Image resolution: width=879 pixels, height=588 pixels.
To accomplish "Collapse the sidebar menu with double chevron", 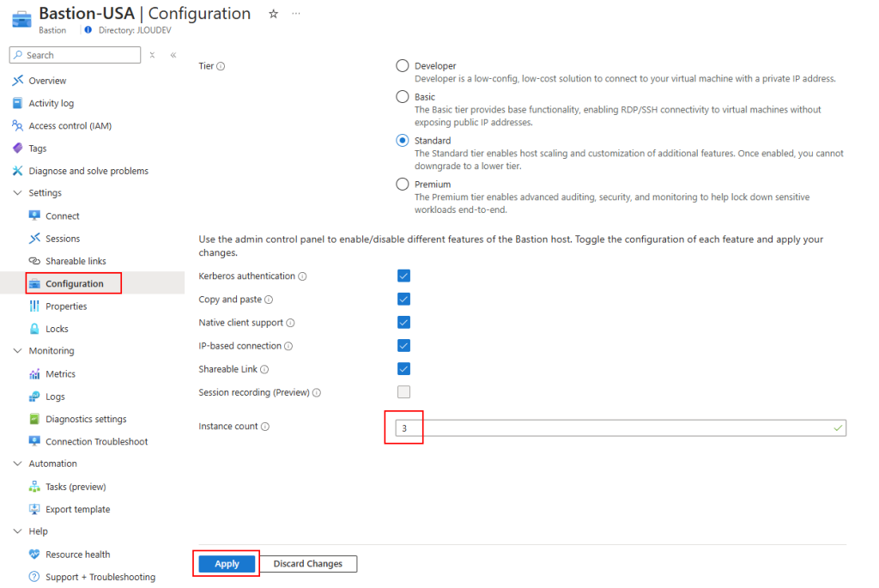I will click(173, 55).
